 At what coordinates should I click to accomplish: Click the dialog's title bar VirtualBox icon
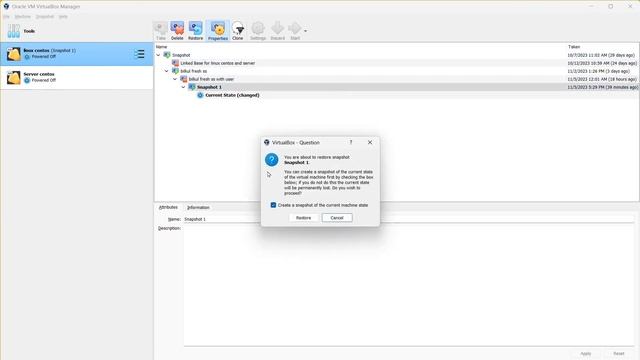(x=267, y=142)
